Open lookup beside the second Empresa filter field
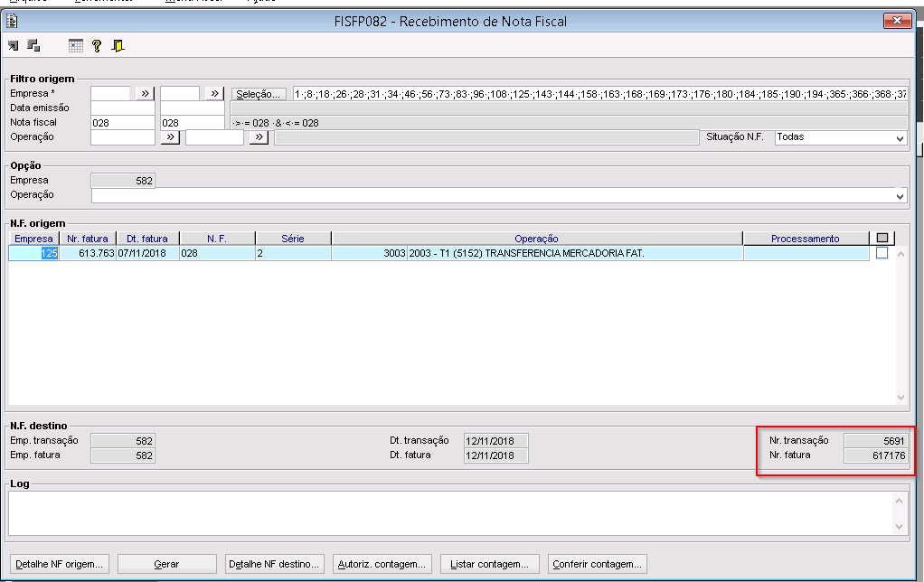The image size is (924, 582). coord(214,94)
